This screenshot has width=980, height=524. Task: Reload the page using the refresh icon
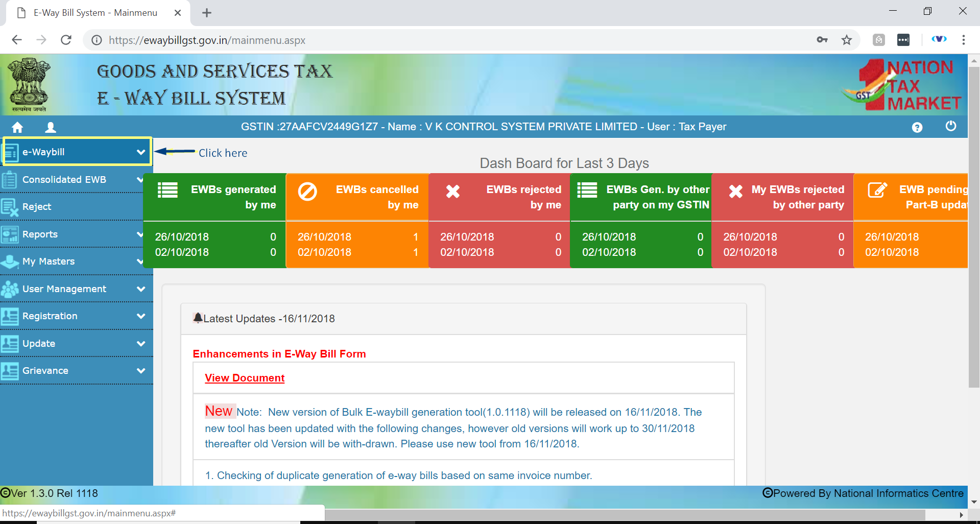click(x=66, y=40)
